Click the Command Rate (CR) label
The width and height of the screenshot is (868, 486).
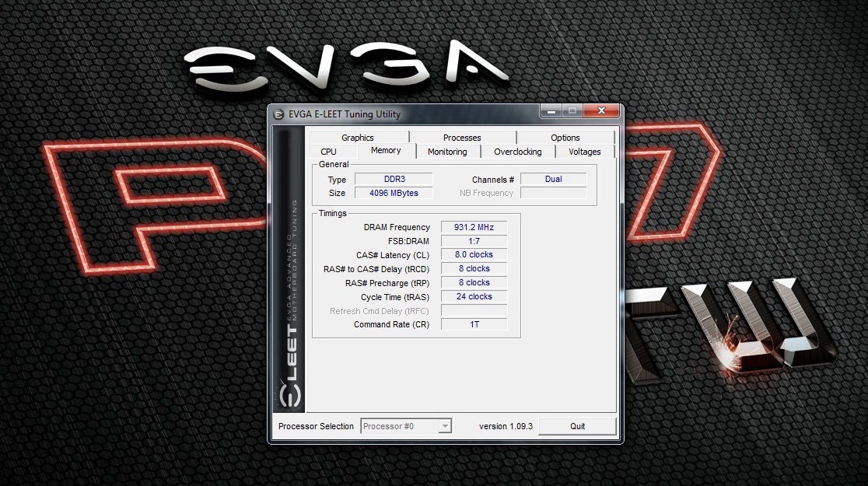(391, 324)
